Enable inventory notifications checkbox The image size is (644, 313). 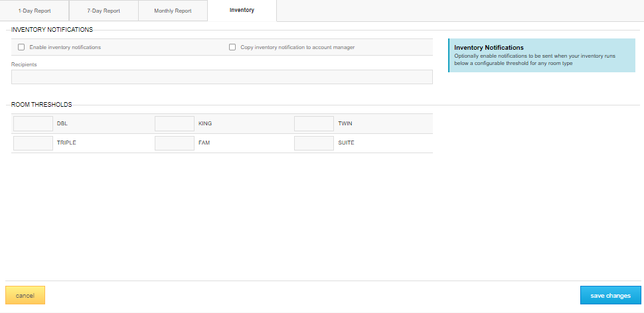click(21, 47)
